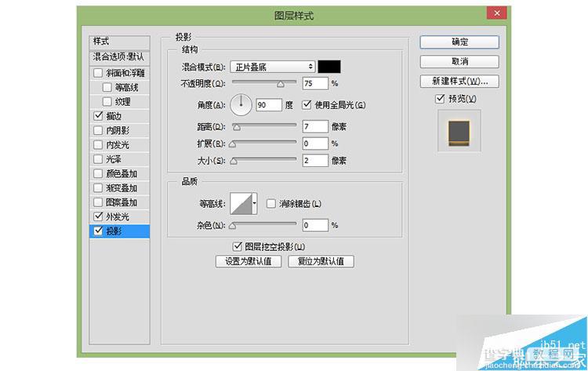The width and height of the screenshot is (588, 371).
Task: Click the 扩展 slider handle
Action: [233, 144]
